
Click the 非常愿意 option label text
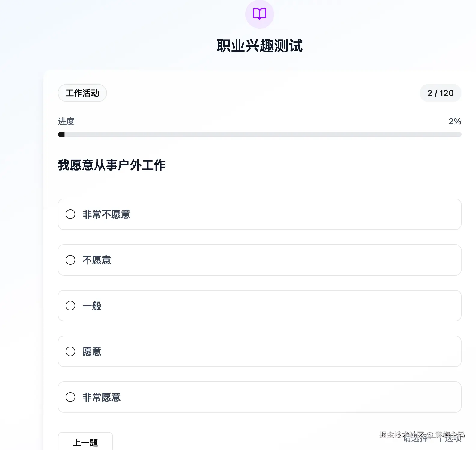tap(102, 397)
